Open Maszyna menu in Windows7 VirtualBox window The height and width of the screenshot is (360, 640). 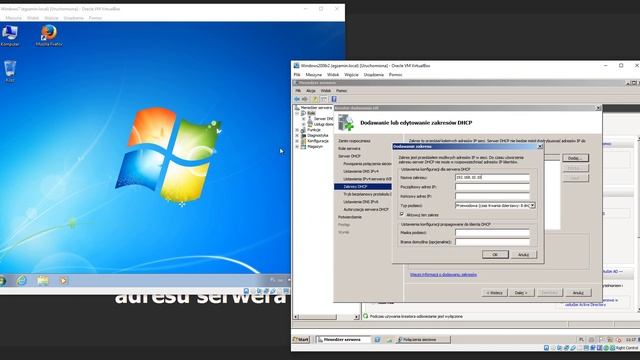pos(13,18)
